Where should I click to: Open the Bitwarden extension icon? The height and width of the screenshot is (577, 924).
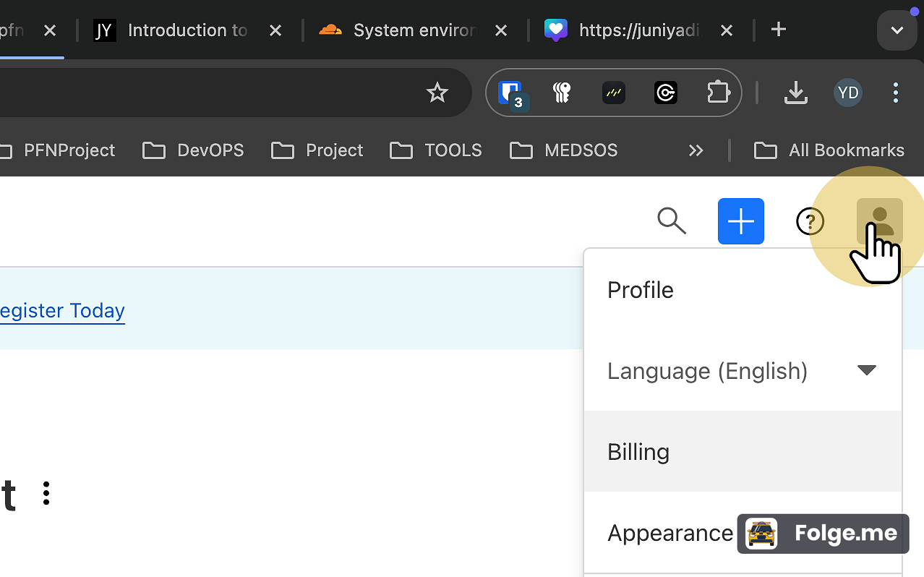tap(512, 93)
